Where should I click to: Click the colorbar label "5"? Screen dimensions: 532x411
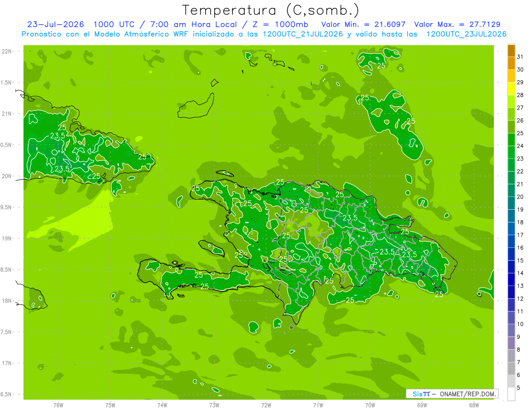519,388
